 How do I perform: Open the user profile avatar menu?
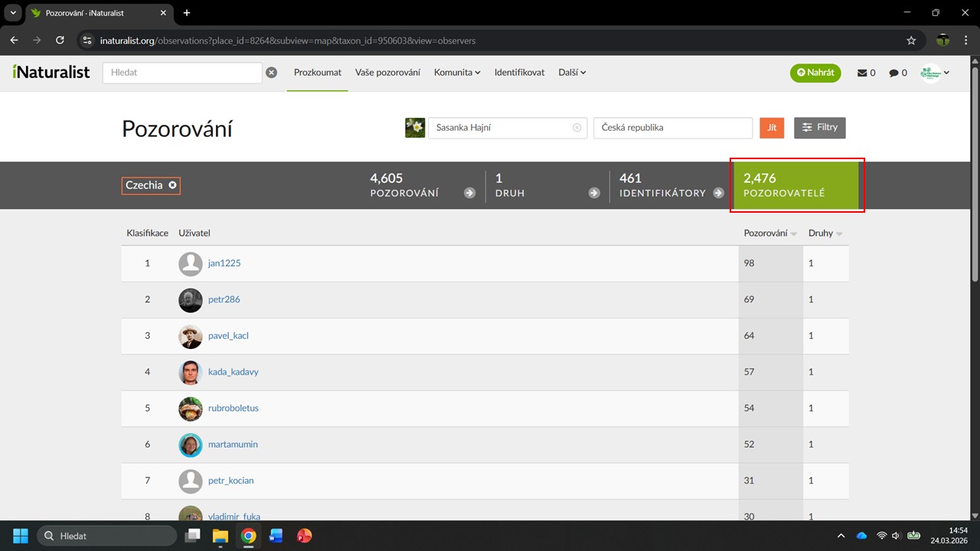pos(935,73)
